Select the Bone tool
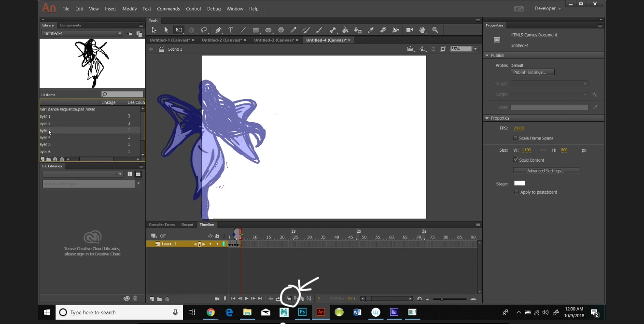The image size is (644, 324). (333, 30)
